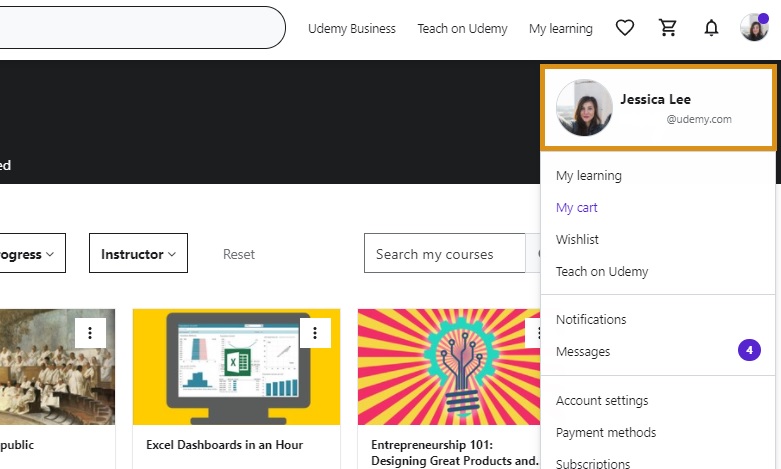
Task: Reset the course filters
Action: 239,254
